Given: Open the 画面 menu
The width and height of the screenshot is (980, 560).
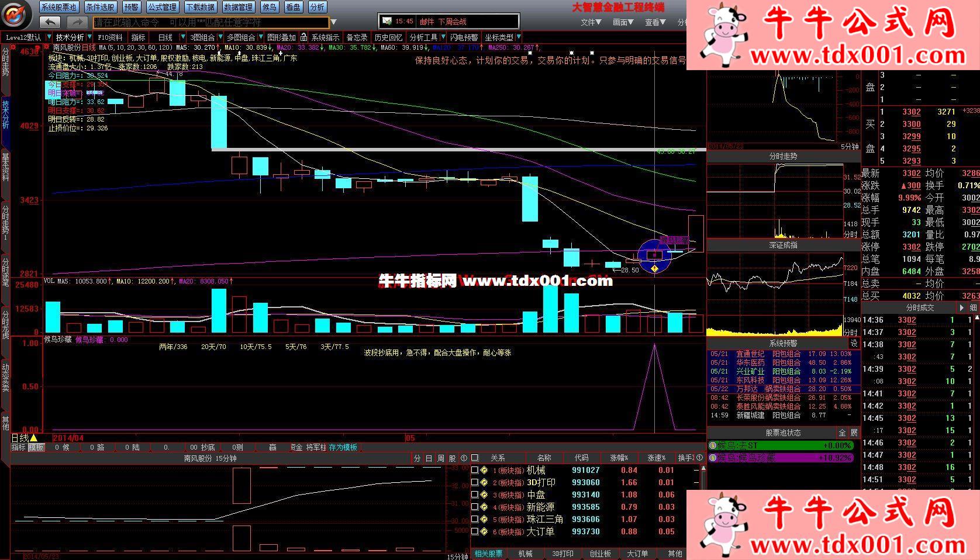Looking at the screenshot, I should tap(623, 22).
